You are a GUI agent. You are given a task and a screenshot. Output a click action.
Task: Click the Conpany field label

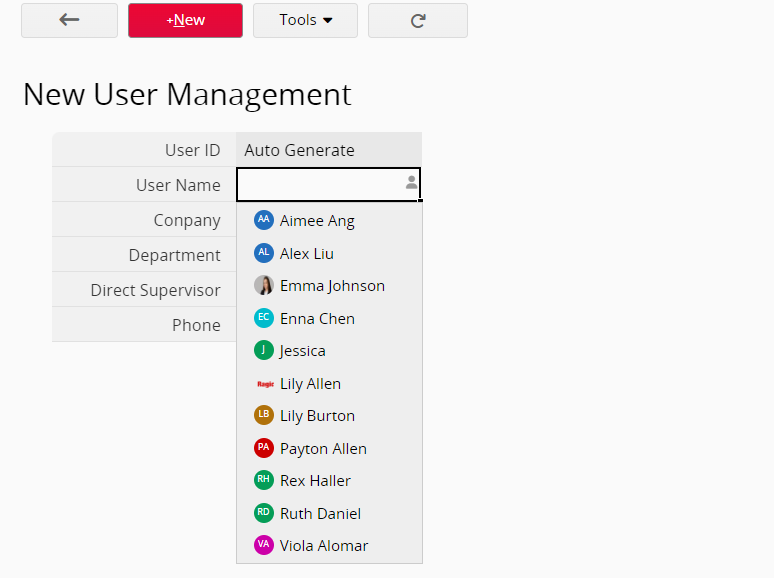coord(187,221)
